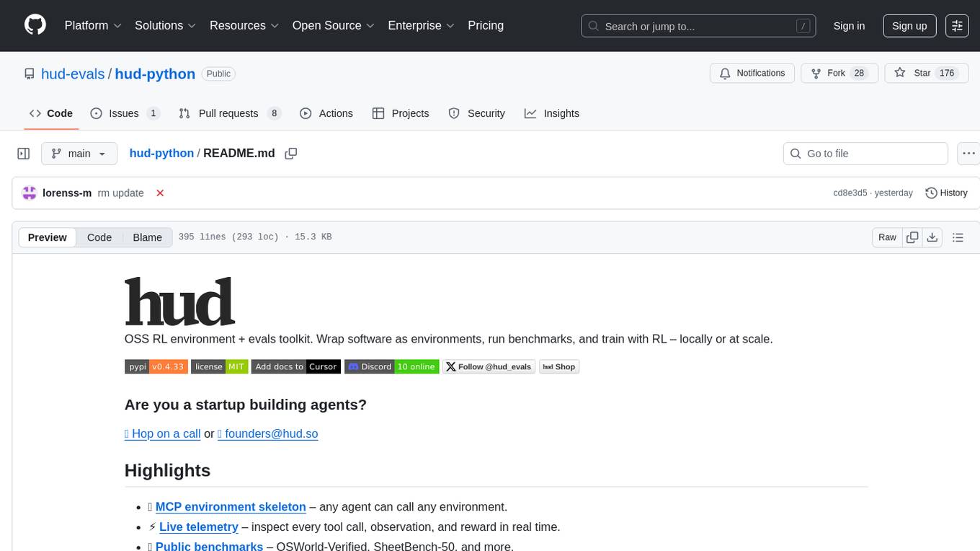
Task: Copy the README.md file path
Action: click(291, 153)
